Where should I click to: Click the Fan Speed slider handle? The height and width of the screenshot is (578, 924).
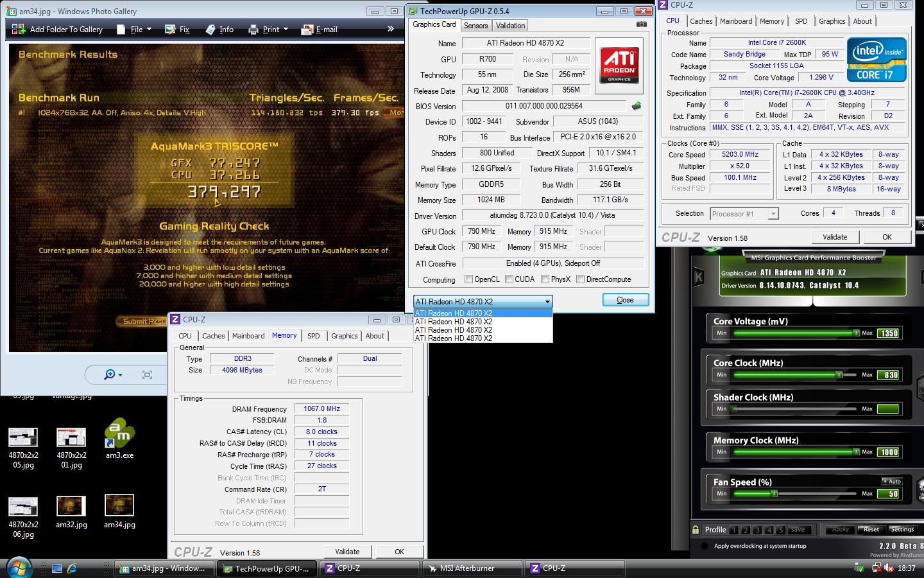[774, 493]
